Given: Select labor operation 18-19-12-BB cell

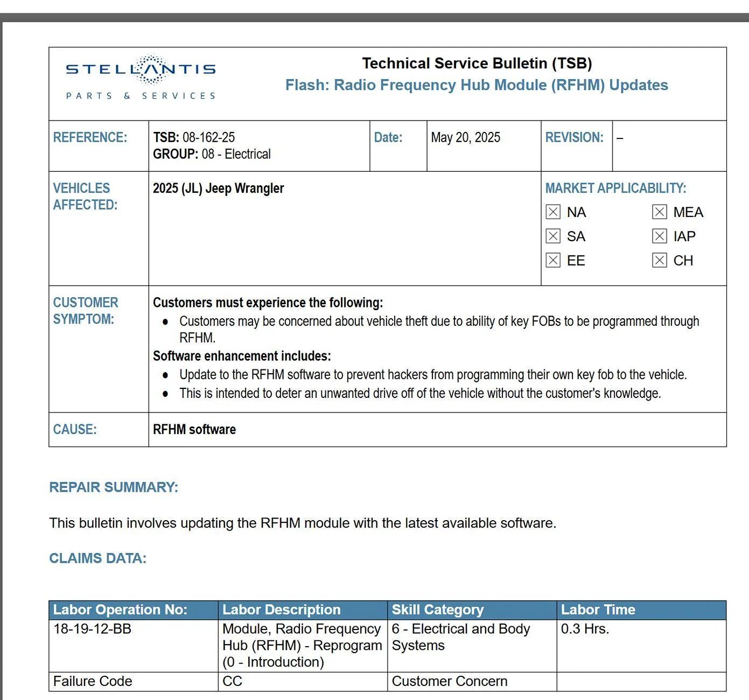Looking at the screenshot, I should 134,646.
